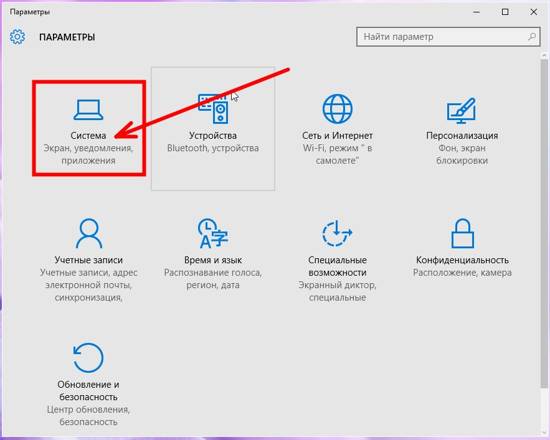The height and width of the screenshot is (440, 550).
Task: Select the Персонализация label
Action: [x=462, y=135]
